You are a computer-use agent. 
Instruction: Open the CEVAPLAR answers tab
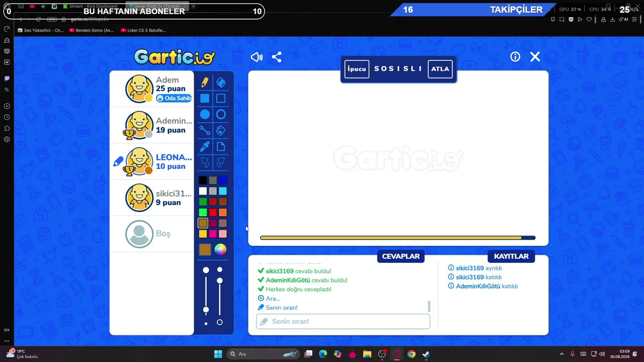(401, 256)
